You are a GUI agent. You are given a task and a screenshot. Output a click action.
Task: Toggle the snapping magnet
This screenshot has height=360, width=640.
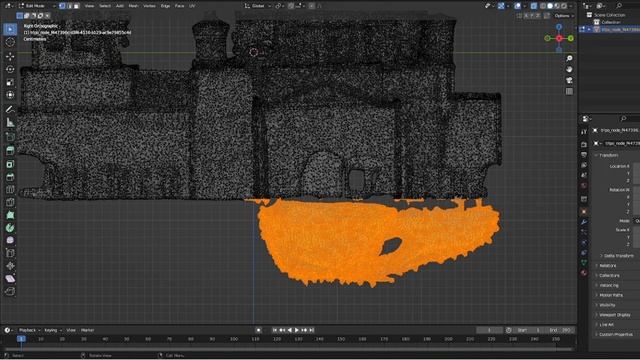[291, 6]
